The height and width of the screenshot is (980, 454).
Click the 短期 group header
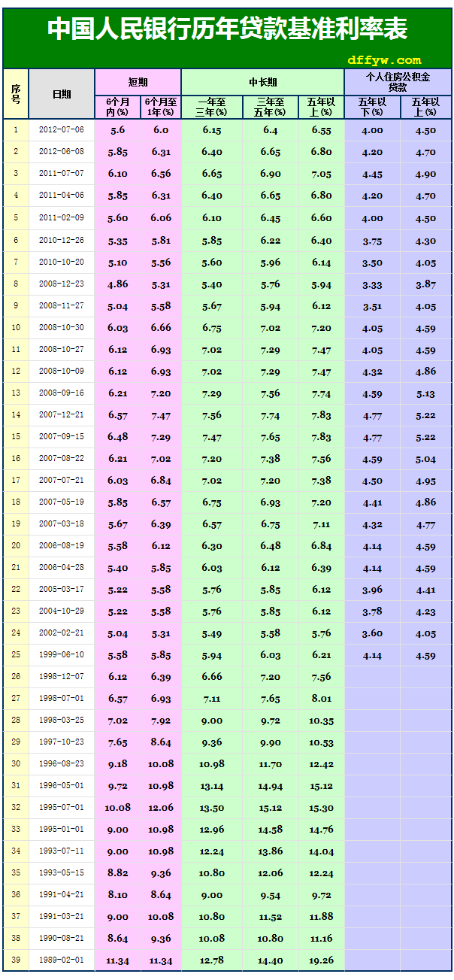(138, 82)
